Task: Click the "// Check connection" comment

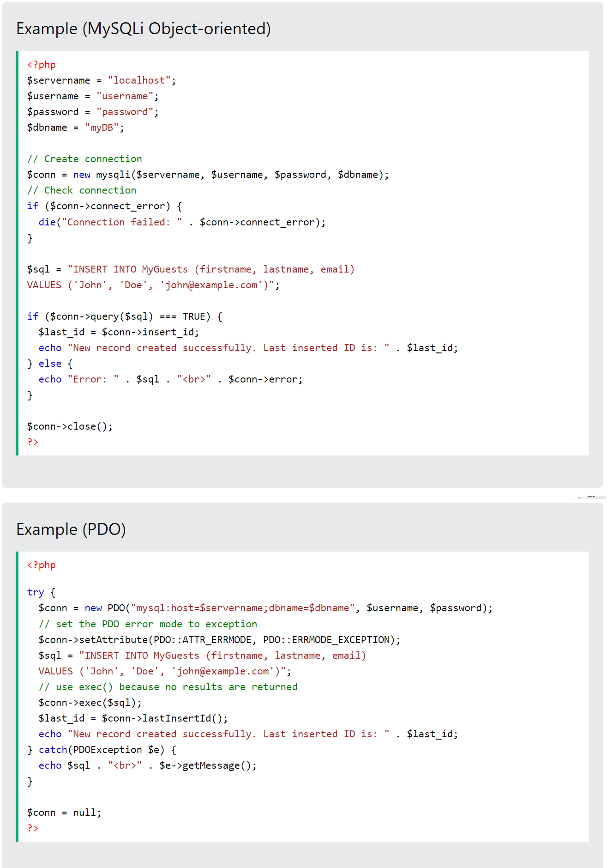Action: [x=82, y=190]
